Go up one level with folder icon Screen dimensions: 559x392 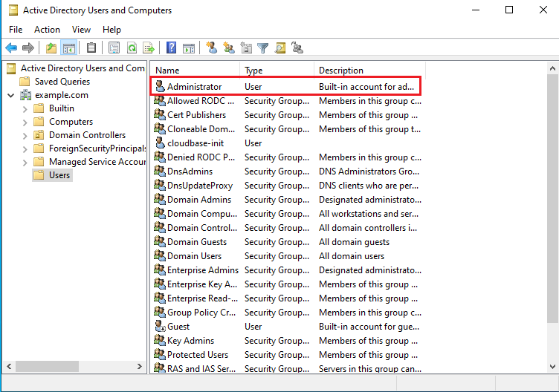tap(51, 48)
